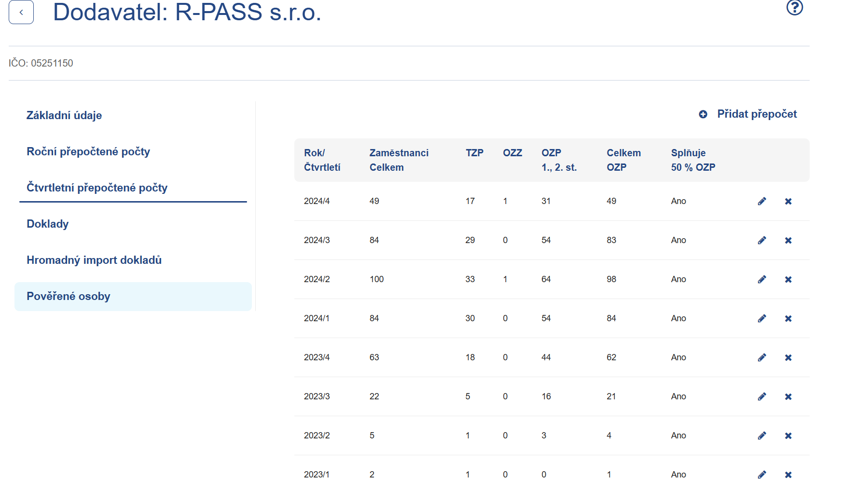
Task: Click employee total 100 in 2024/2 row
Action: 376,279
